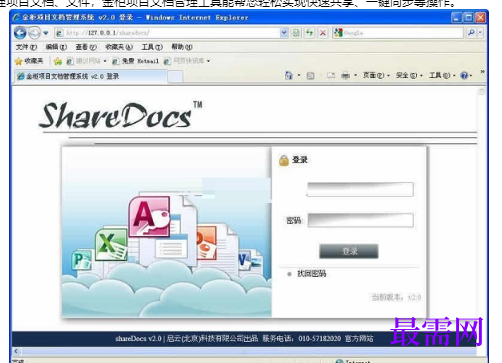Open the 文件 menu

pyautogui.click(x=26, y=47)
